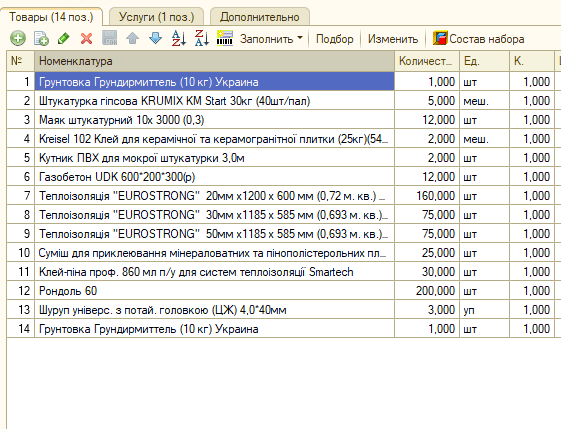
Task: Select Kreisel 102 Клей для керамічної row
Action: (214, 139)
